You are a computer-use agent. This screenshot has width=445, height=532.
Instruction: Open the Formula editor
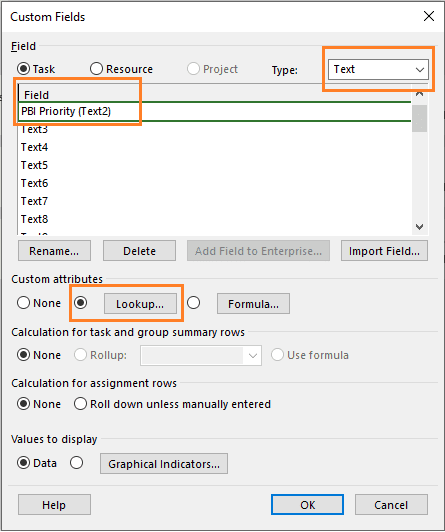tap(253, 304)
